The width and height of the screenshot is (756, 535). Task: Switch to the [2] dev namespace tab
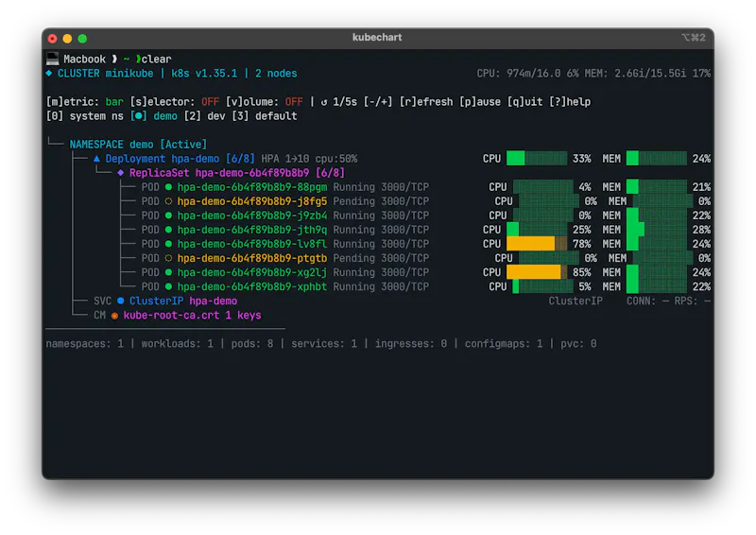pos(205,116)
